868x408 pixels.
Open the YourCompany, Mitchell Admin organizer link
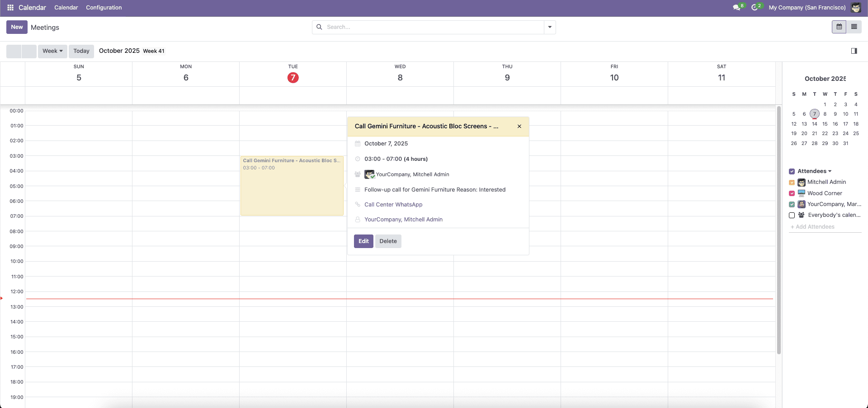[x=403, y=220]
